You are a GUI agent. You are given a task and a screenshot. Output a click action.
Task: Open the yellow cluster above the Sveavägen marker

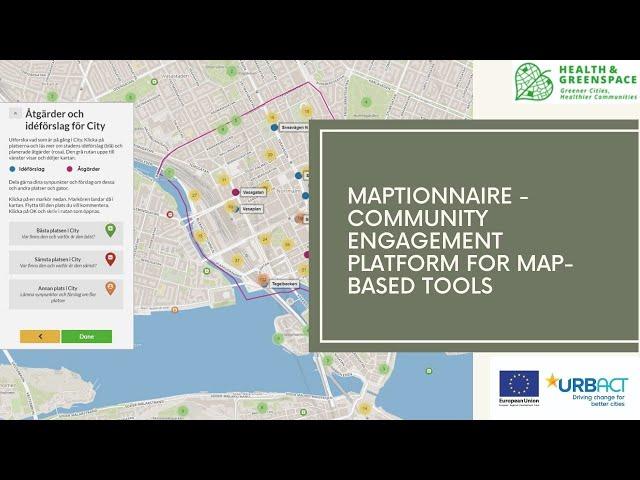pyautogui.click(x=272, y=118)
